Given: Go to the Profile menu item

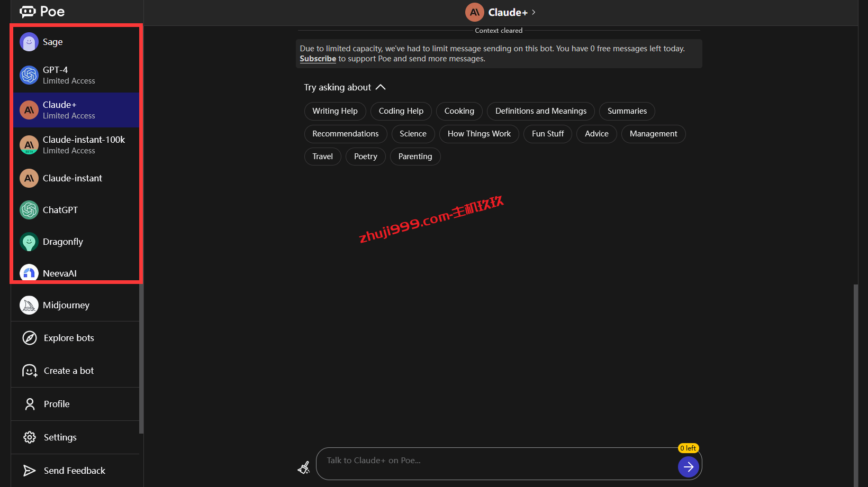Looking at the screenshot, I should click(x=75, y=404).
